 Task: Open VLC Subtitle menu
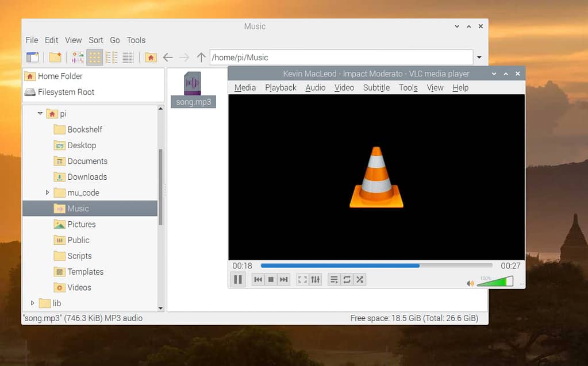[376, 87]
